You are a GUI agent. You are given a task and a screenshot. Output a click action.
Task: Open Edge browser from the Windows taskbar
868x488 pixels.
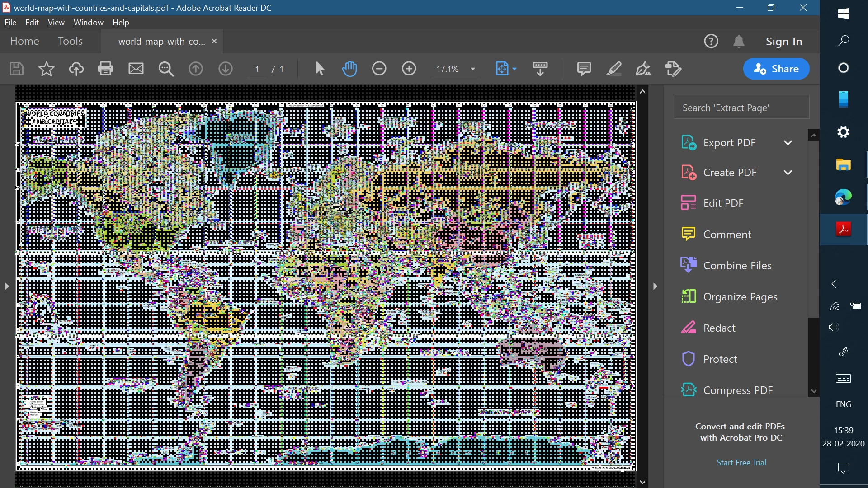click(843, 197)
